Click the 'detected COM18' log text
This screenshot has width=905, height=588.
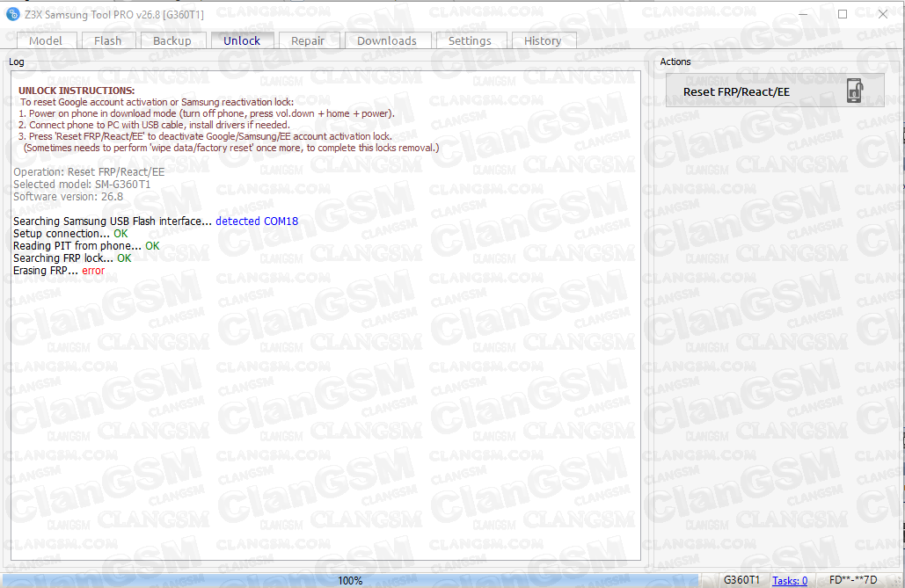pyautogui.click(x=257, y=221)
